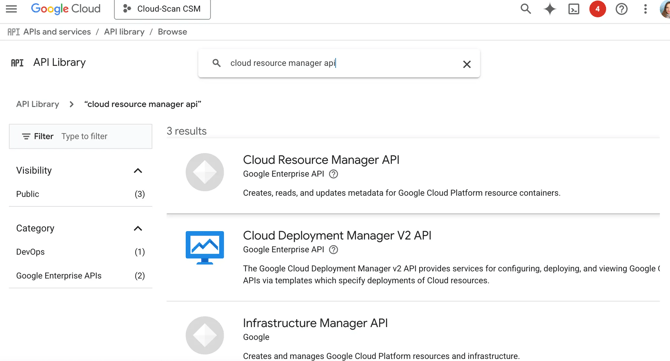Open the three-dot settings and utilities menu
The width and height of the screenshot is (670, 361).
point(645,9)
